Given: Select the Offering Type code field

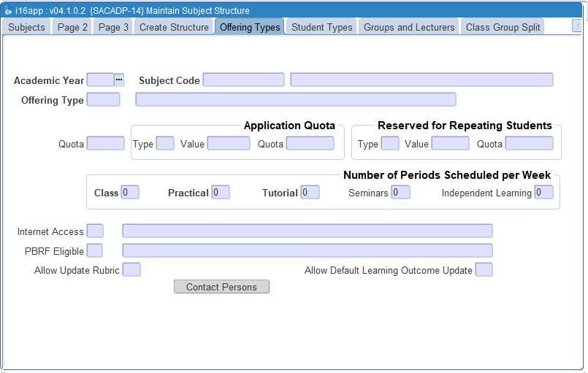Looking at the screenshot, I should pyautogui.click(x=103, y=100).
